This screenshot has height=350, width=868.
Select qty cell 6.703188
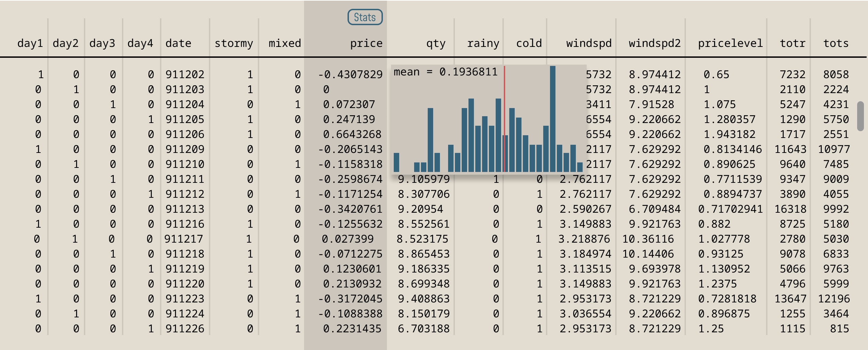tap(423, 329)
